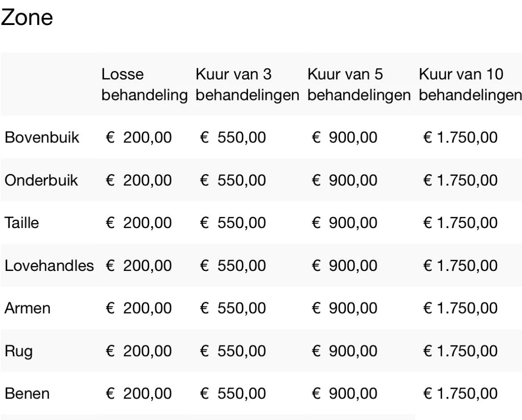Select the Armen row label

pos(27,308)
